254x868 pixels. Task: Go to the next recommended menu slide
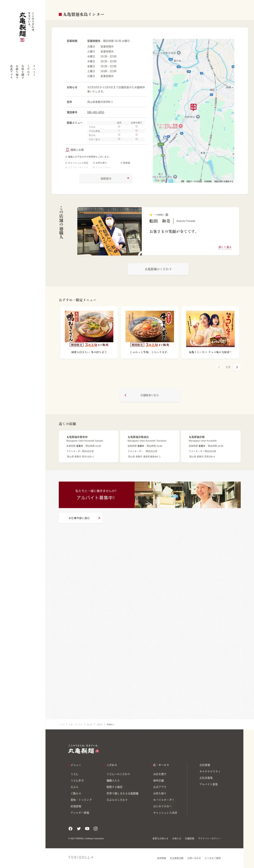(x=237, y=367)
